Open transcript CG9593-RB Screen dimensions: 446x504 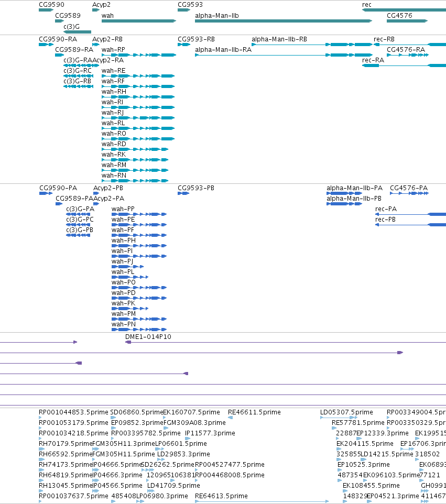(197, 39)
